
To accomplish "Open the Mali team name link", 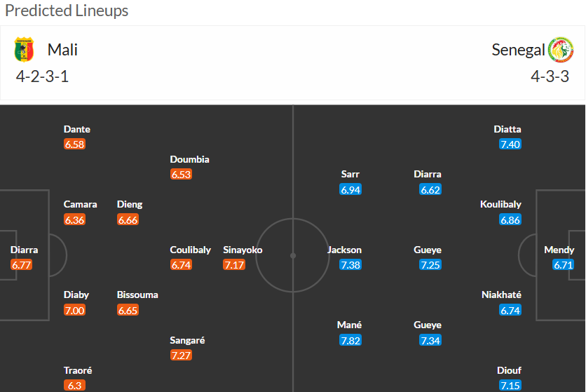I will pos(62,50).
